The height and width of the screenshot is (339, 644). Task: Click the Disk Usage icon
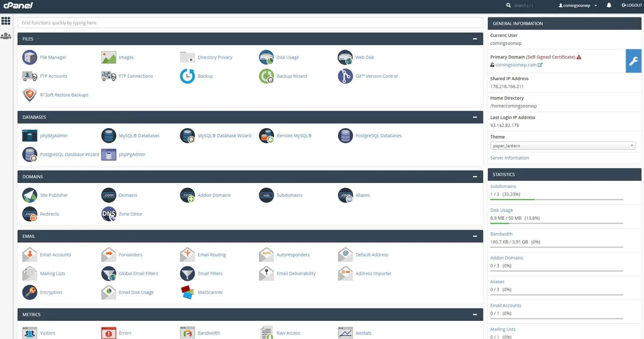(x=267, y=57)
